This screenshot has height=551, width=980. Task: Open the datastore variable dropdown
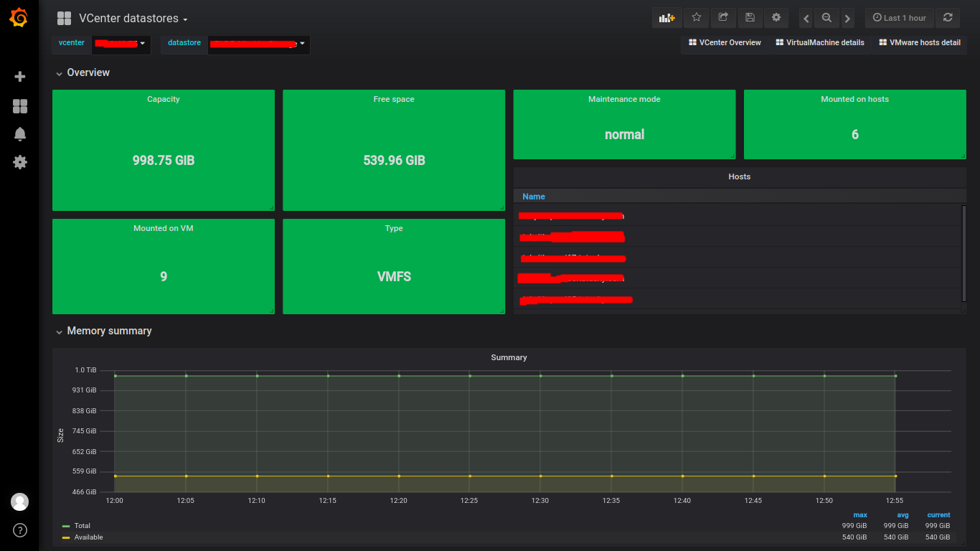pyautogui.click(x=259, y=43)
